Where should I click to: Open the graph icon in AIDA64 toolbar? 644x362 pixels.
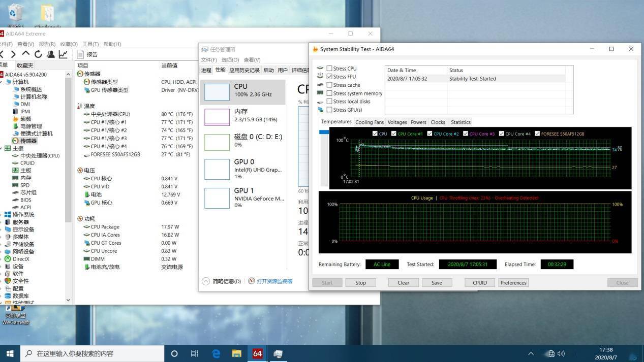coord(63,54)
